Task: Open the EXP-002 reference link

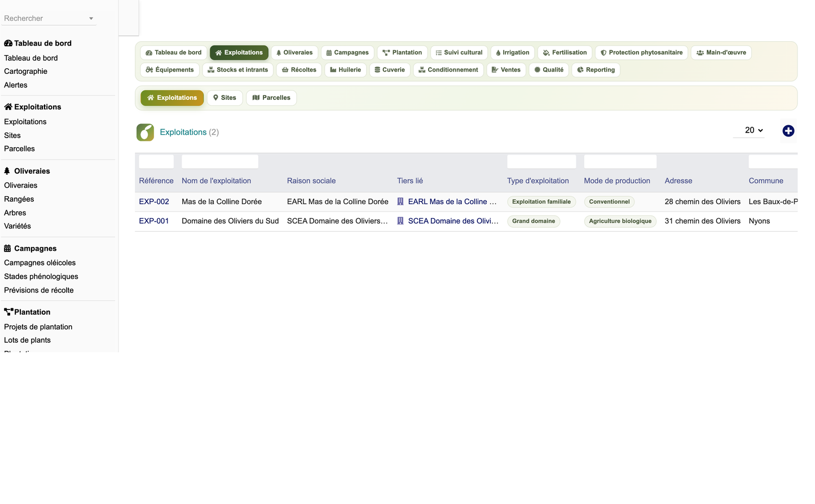Action: pos(154,202)
